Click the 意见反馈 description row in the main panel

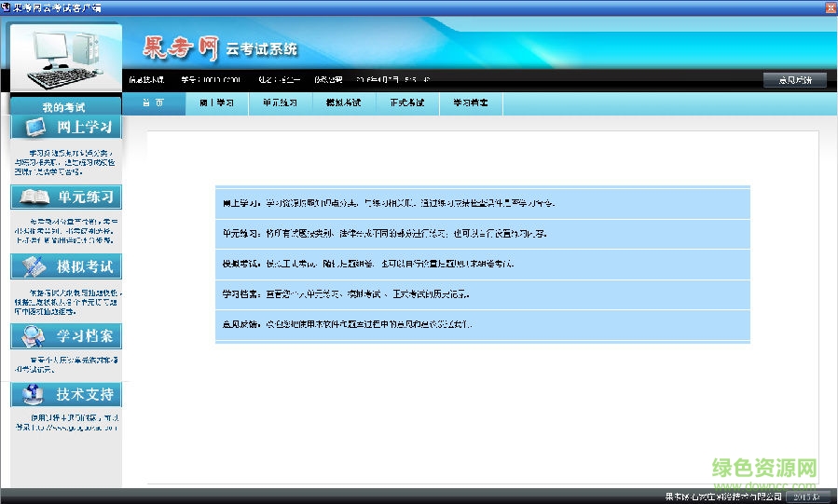[x=483, y=324]
